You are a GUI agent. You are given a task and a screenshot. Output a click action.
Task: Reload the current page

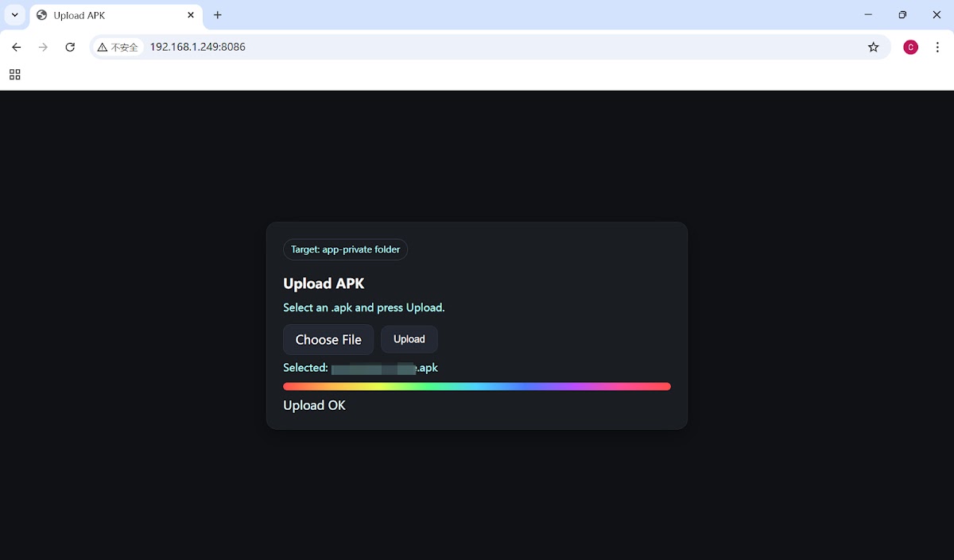coord(70,47)
